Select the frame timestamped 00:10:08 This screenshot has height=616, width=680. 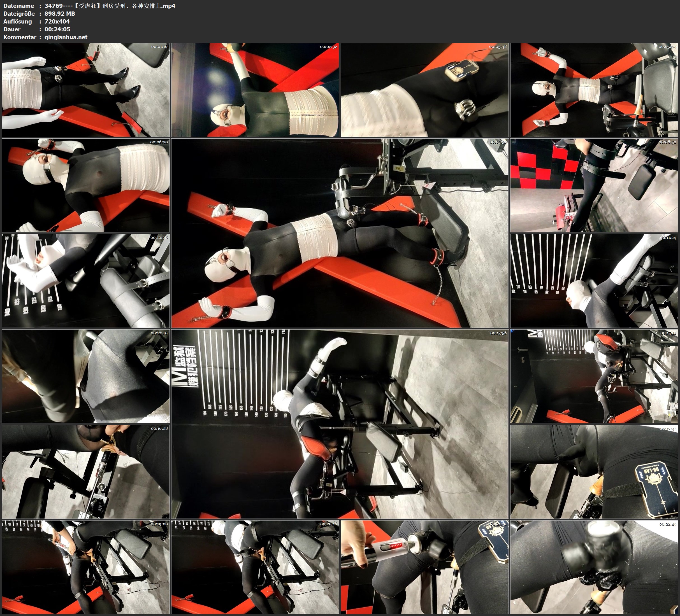click(86, 281)
